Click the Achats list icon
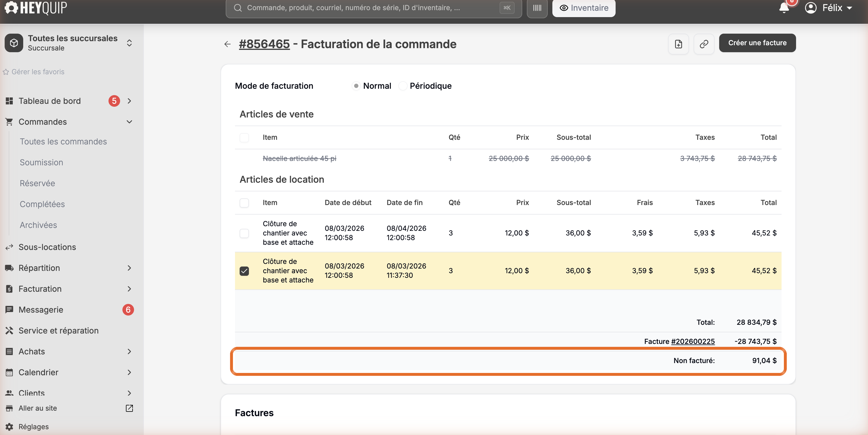Screen dimensions: 868x435 (10, 351)
